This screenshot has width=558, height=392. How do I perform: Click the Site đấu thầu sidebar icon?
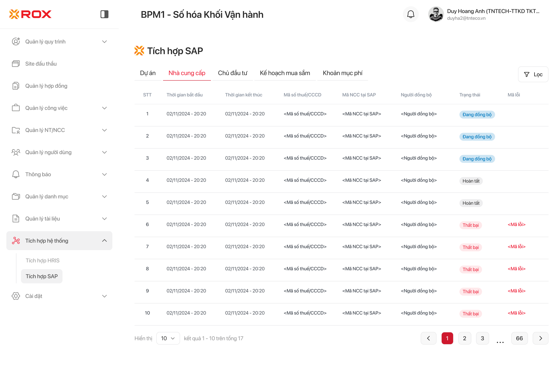pyautogui.click(x=16, y=64)
